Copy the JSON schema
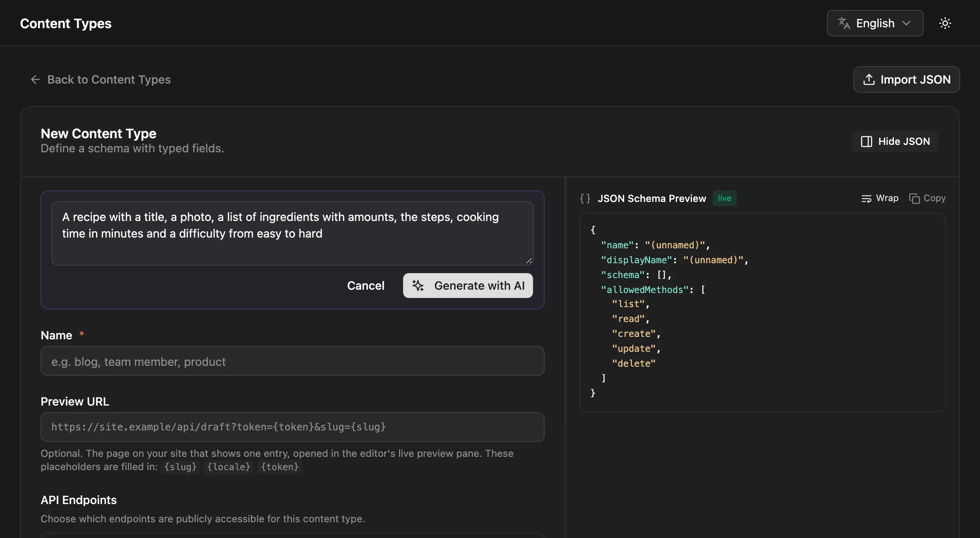980x538 pixels. [x=927, y=198]
